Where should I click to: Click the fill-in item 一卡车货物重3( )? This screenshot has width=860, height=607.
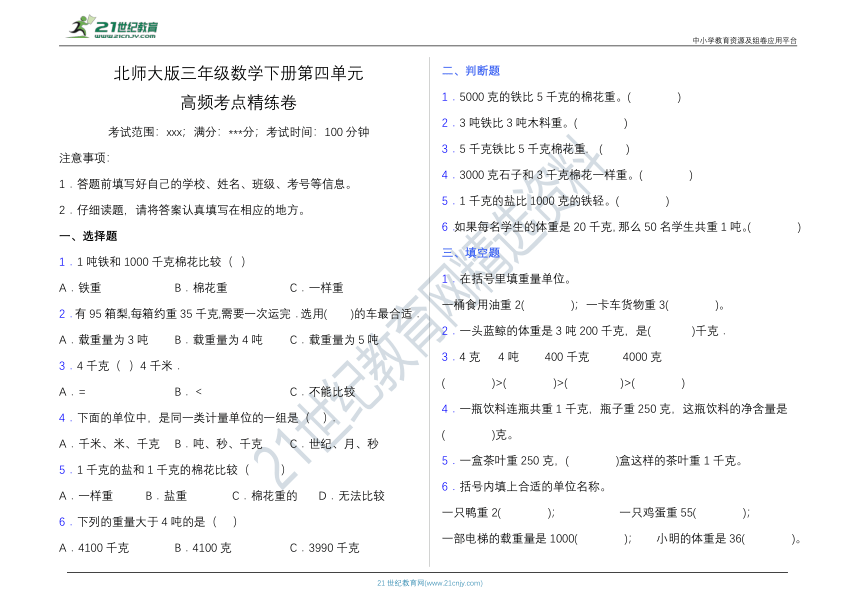click(x=655, y=304)
